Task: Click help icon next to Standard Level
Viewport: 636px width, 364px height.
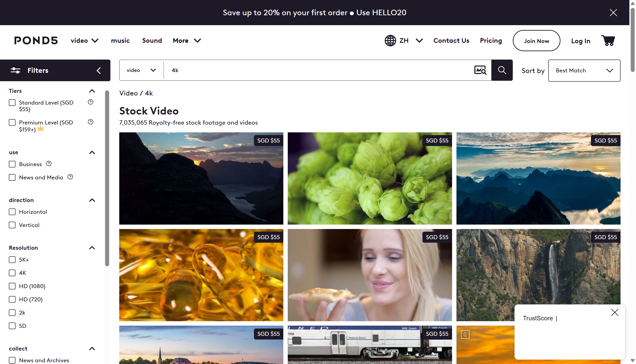Action: (91, 102)
